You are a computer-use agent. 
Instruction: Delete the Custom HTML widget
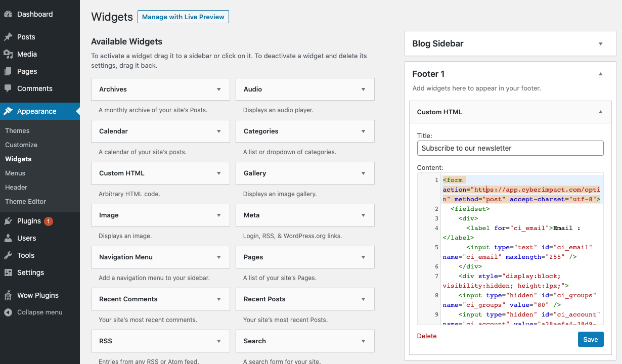426,336
